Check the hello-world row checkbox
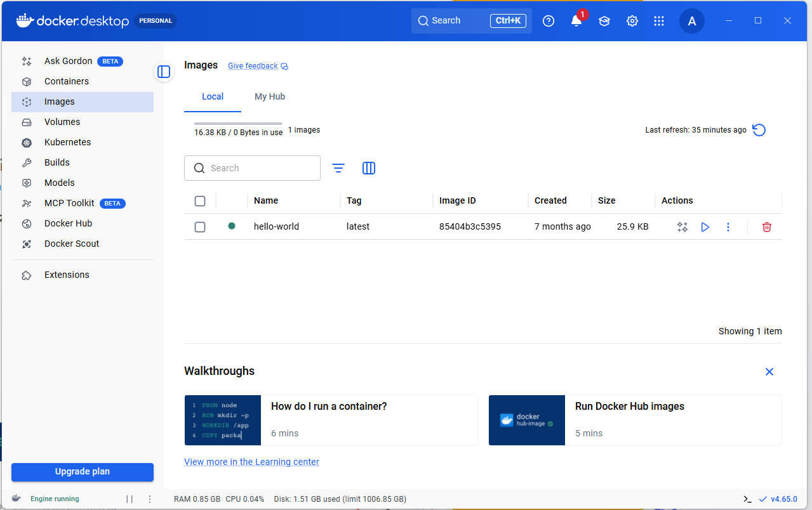 200,227
